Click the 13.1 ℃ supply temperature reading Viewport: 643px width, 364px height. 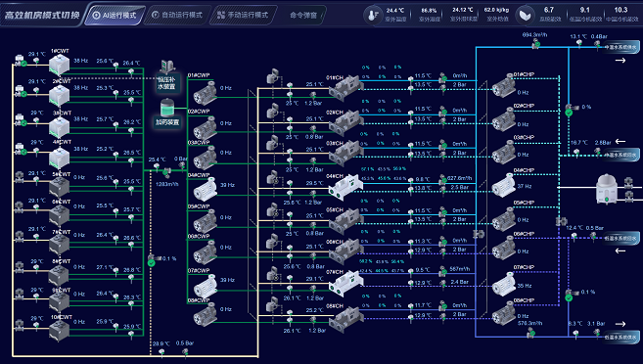pos(578,36)
